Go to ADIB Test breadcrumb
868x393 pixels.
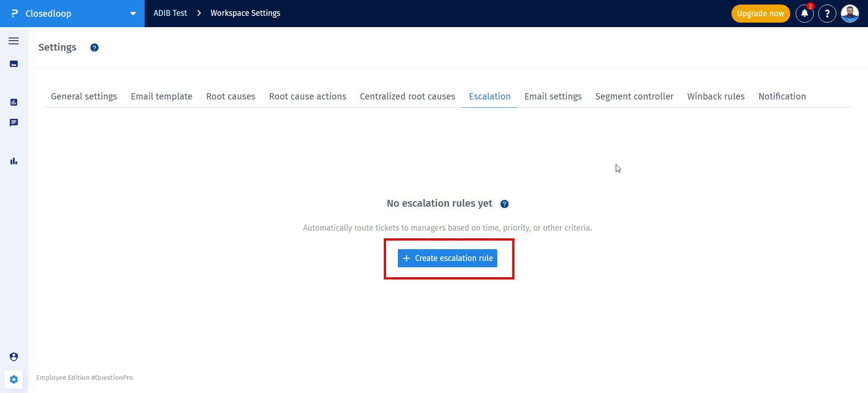(170, 13)
